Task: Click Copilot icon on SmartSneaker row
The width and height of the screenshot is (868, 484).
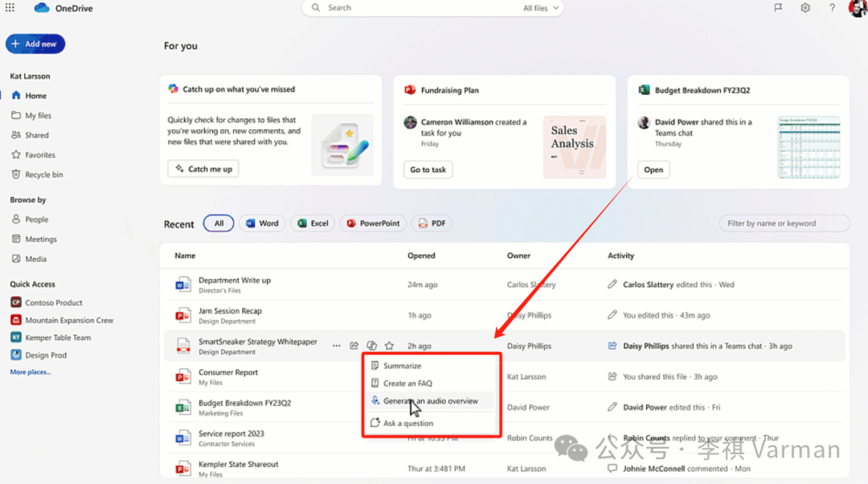Action: tap(372, 346)
